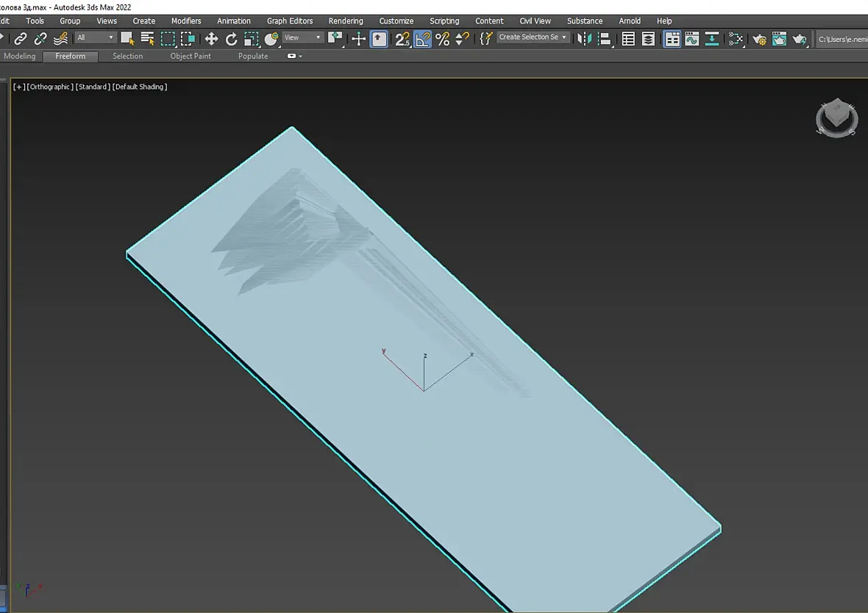The height and width of the screenshot is (613, 868).
Task: Click the Unlink Selection icon
Action: pyautogui.click(x=40, y=39)
